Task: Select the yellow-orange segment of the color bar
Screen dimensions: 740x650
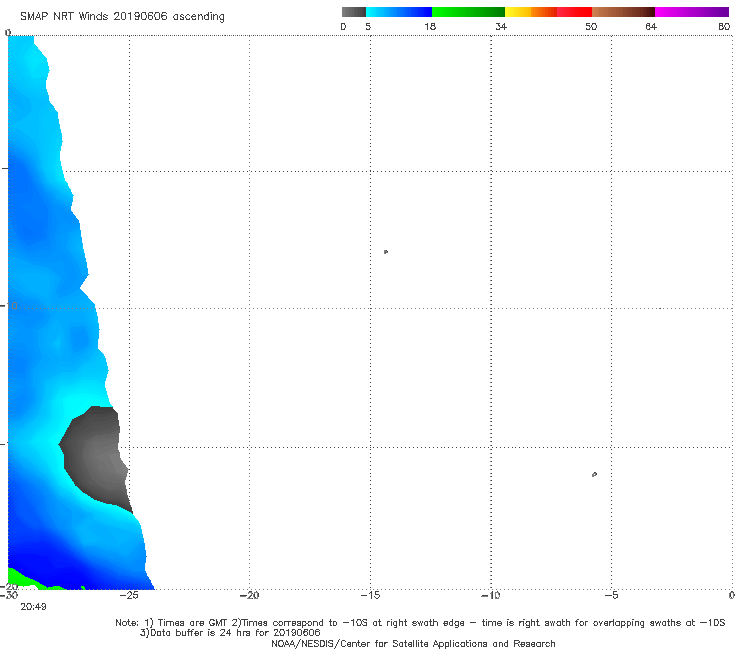Action: [x=531, y=12]
